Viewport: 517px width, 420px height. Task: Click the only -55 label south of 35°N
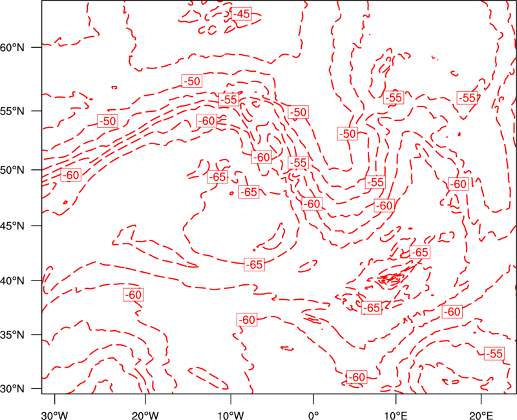(x=494, y=353)
